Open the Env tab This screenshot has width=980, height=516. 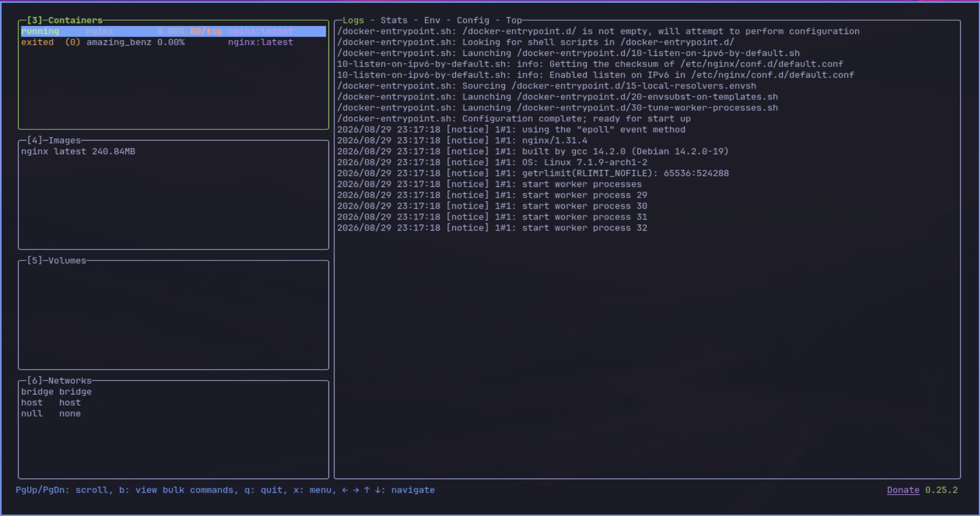point(432,20)
